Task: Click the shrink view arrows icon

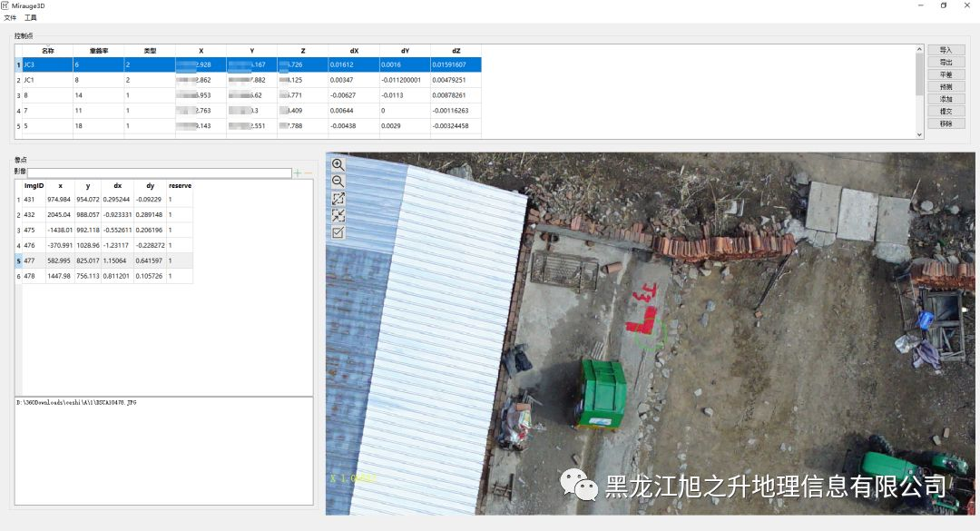Action: point(338,215)
